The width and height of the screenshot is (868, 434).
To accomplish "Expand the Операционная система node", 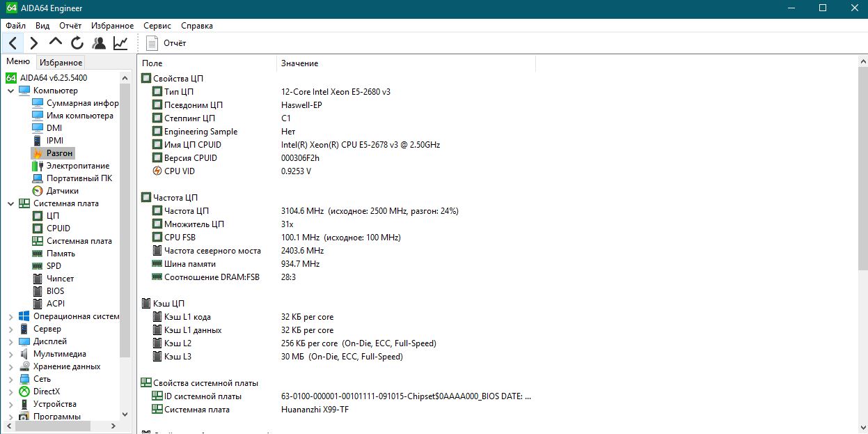I will [10, 316].
